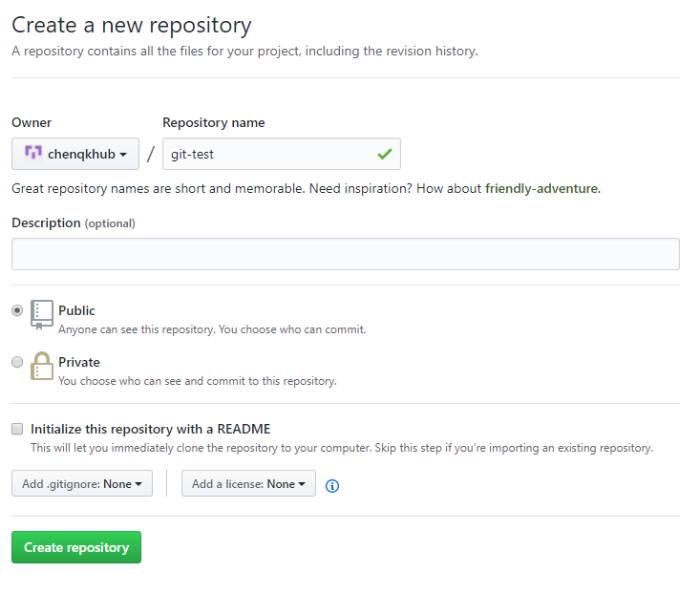
Task: Click the Private label text
Action: coord(79,362)
